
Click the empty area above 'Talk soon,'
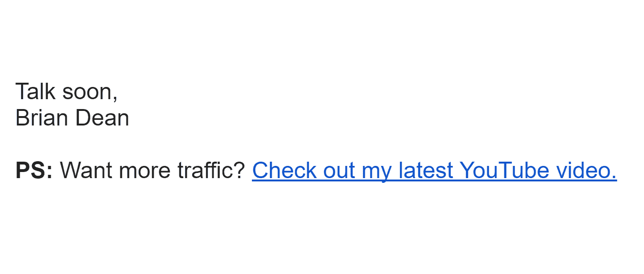[322, 40]
